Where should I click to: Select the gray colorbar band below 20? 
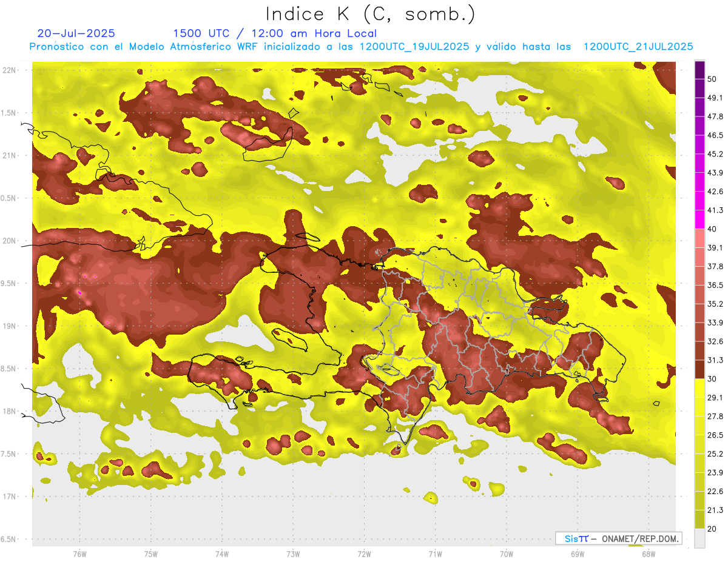click(x=699, y=538)
